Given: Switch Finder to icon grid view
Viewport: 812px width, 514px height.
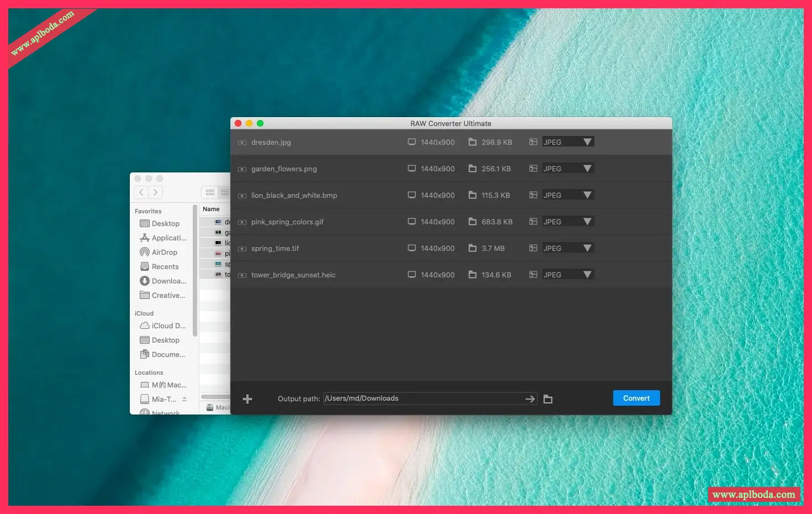Looking at the screenshot, I should click(x=210, y=192).
